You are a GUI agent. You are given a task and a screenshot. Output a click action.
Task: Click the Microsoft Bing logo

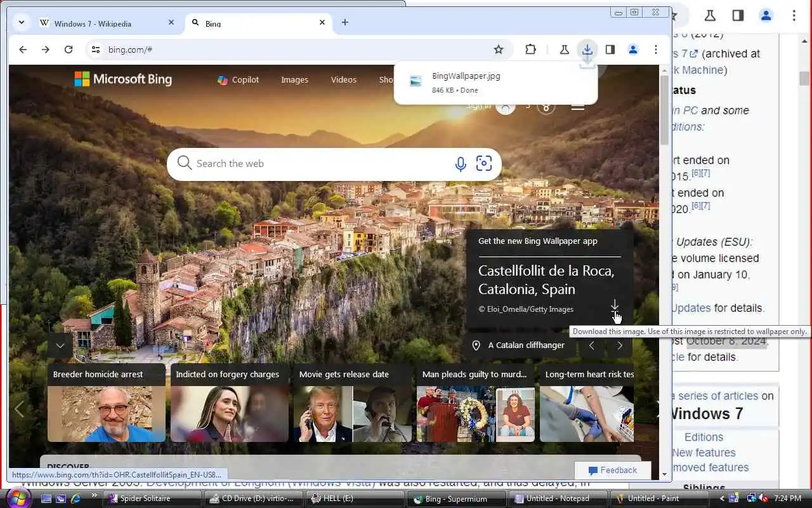tap(123, 79)
